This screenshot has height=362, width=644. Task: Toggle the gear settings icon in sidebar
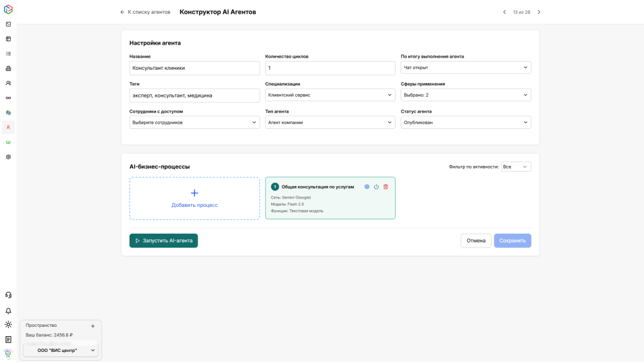click(8, 156)
